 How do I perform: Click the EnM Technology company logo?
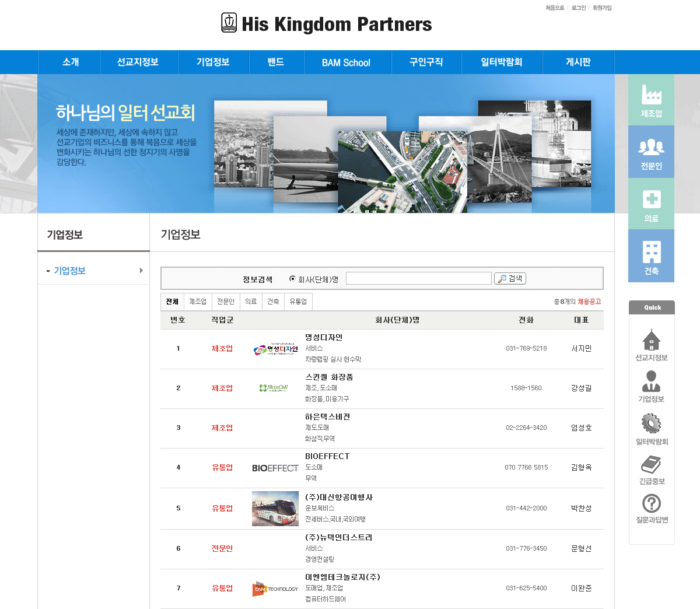(275, 589)
